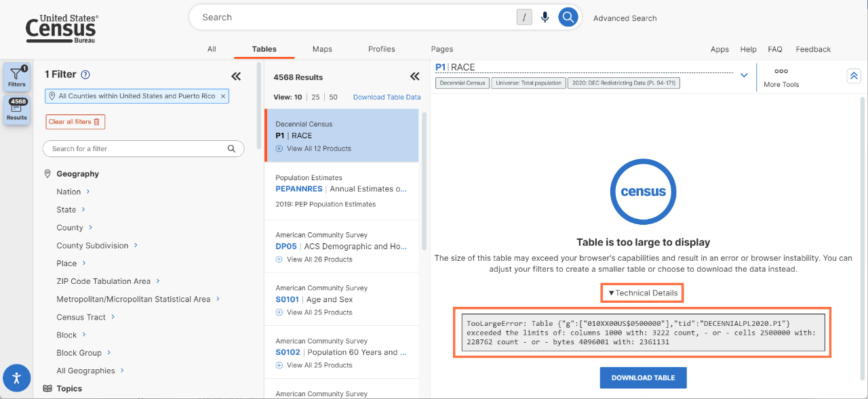The height and width of the screenshot is (399, 868).
Task: Open DP05 ACS Demographic and Housing result
Action: 342,246
